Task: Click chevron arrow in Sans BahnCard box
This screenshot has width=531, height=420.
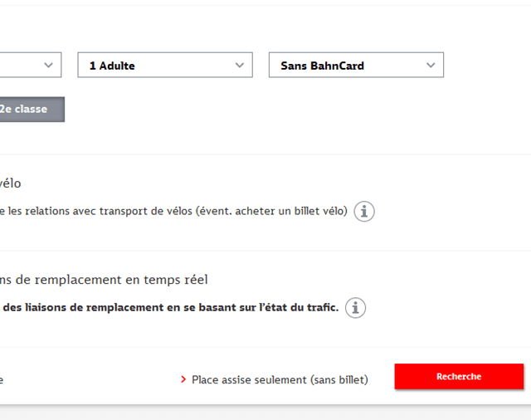Action: coord(431,65)
